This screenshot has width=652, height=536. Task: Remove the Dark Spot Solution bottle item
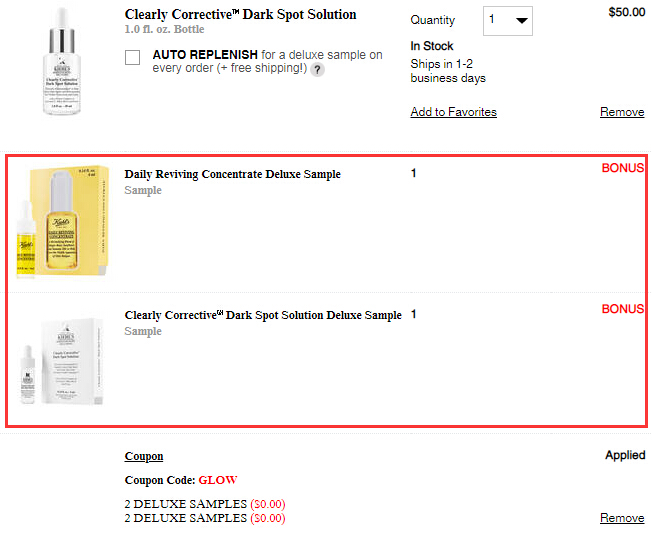coord(622,112)
